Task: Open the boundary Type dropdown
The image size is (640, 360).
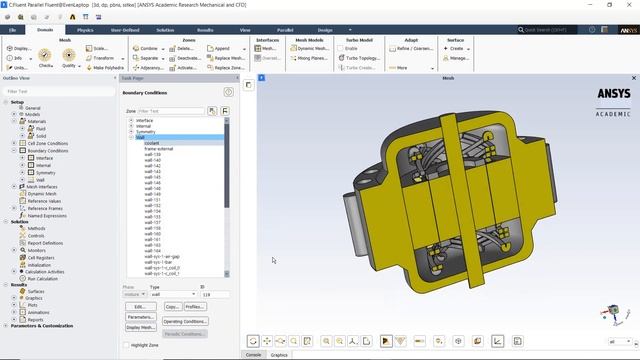Action: 173,294
